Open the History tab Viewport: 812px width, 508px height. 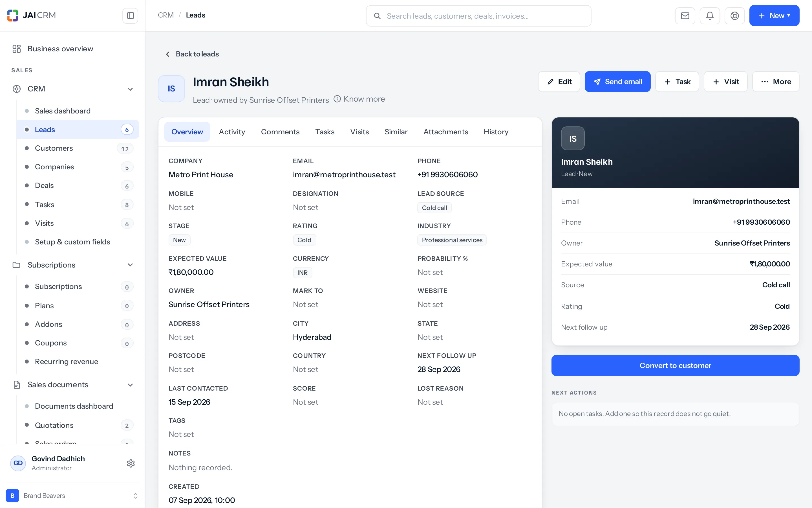tap(496, 132)
